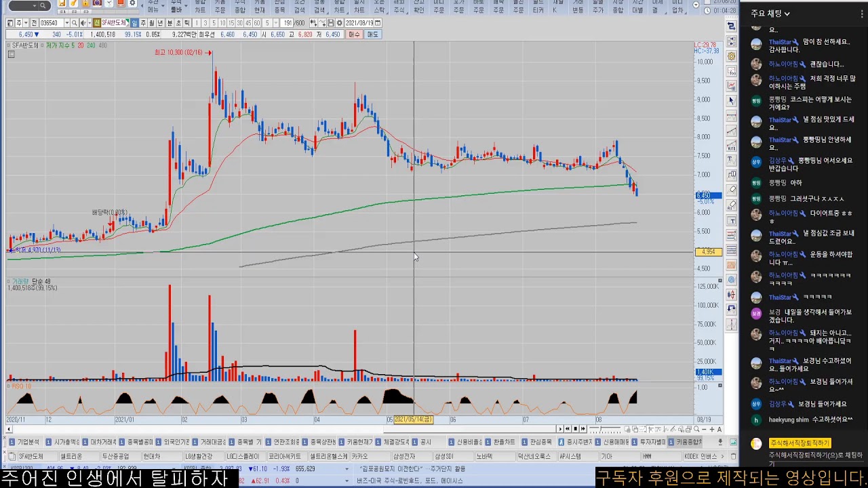Toggle the 거래량 volume indicator checkbox
This screenshot has width=868, height=488.
click(9, 281)
